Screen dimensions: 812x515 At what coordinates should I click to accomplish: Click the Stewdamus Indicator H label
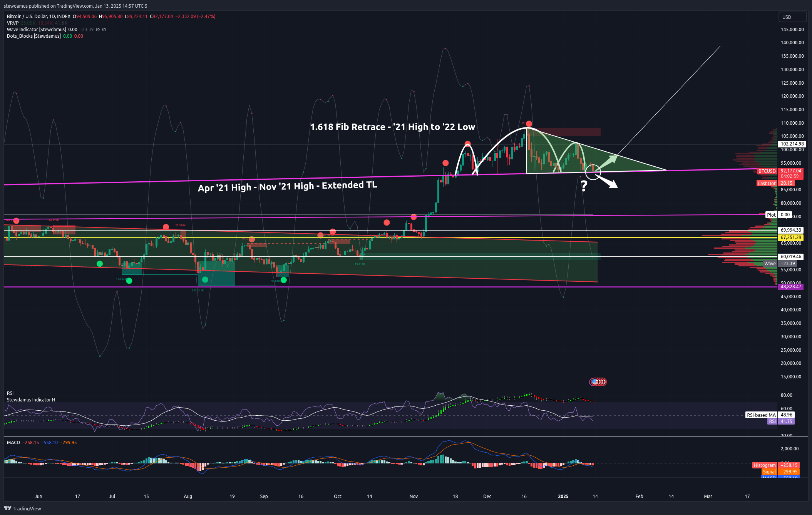[31, 400]
